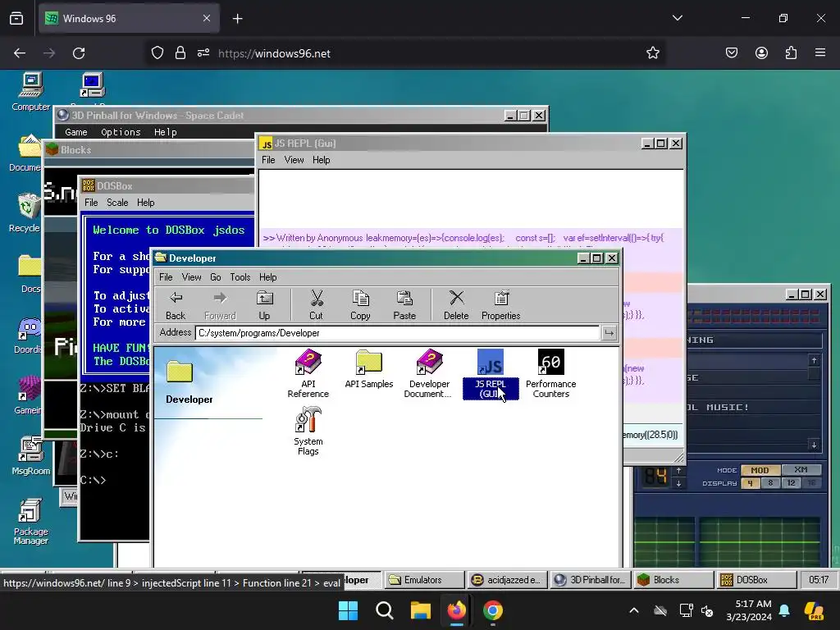Set tracker display to 8 channels

pos(770,482)
